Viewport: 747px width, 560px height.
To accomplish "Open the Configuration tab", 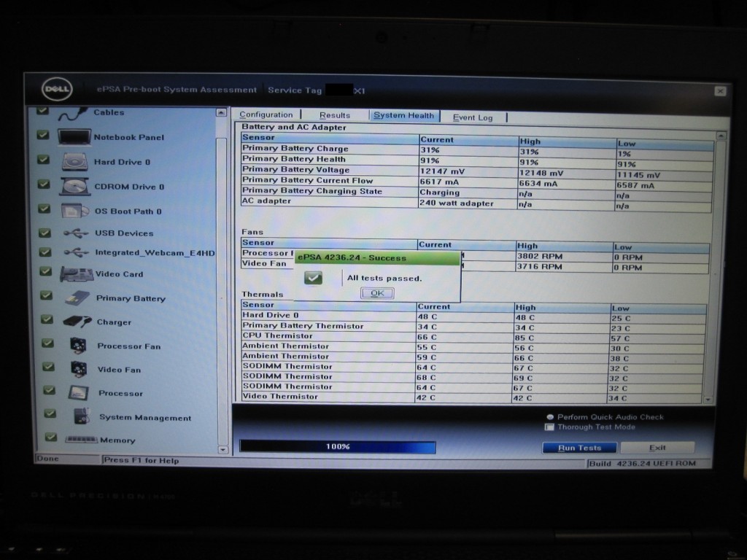I will point(266,114).
